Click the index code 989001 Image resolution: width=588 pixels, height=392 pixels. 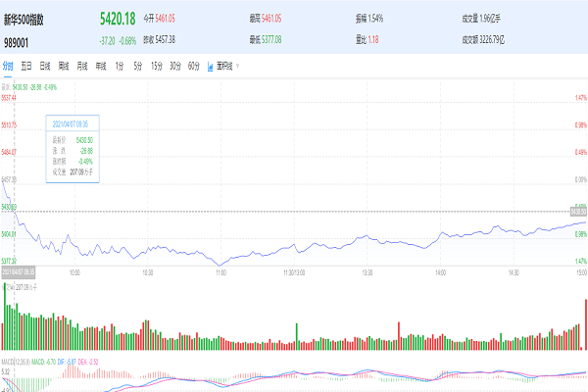[17, 43]
